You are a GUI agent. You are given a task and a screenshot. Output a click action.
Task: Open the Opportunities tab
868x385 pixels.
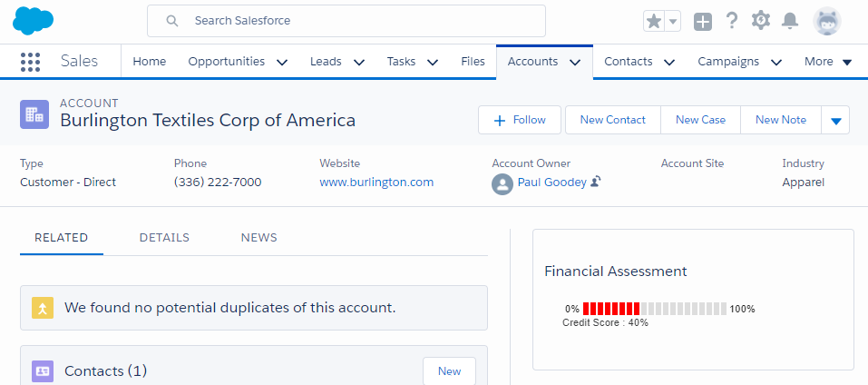click(227, 62)
